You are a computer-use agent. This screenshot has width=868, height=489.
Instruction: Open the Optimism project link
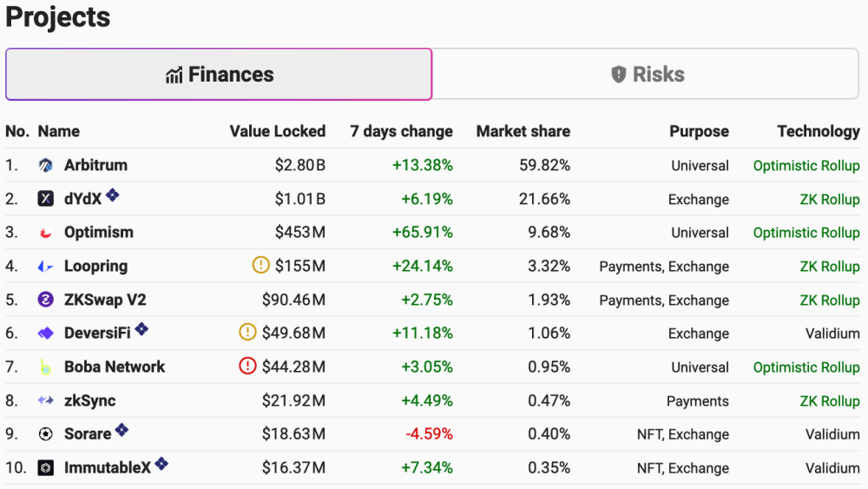click(99, 232)
